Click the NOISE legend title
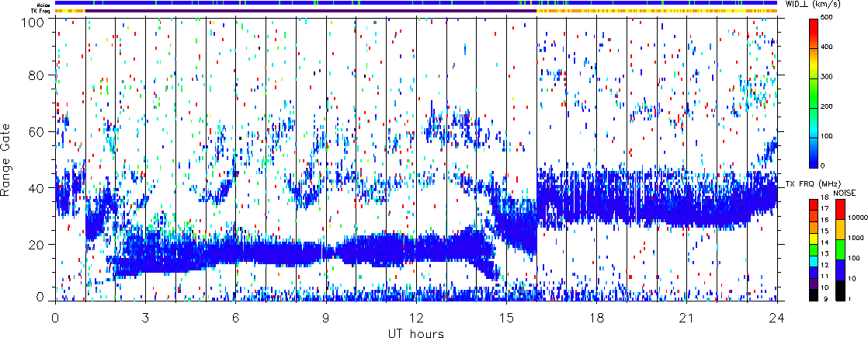The width and height of the screenshot is (868, 338). click(845, 191)
